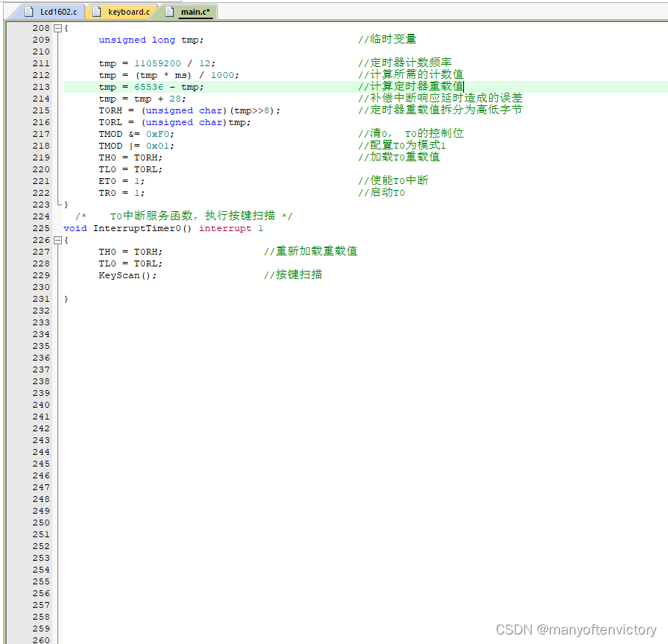Click the 'KeyScan();' call
Screen dimensions: 668x644
(x=127, y=275)
